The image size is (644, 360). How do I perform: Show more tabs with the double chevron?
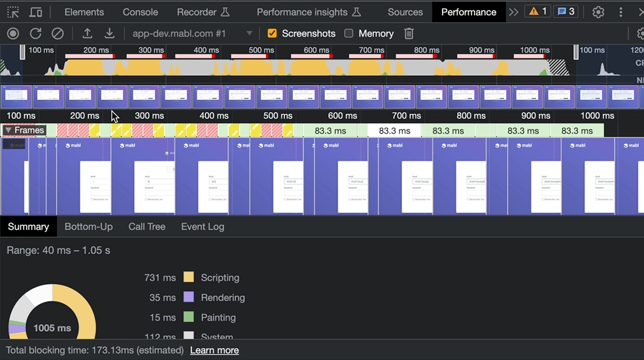click(513, 12)
